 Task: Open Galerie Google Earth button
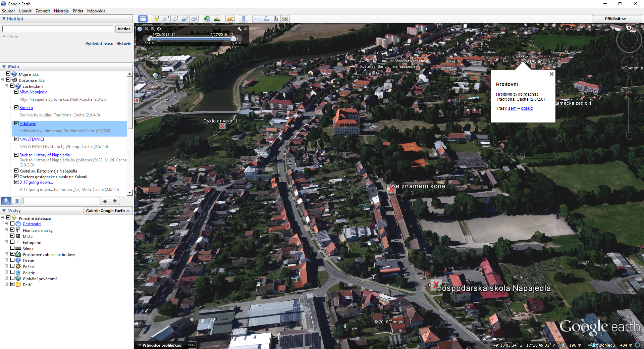[x=108, y=211]
